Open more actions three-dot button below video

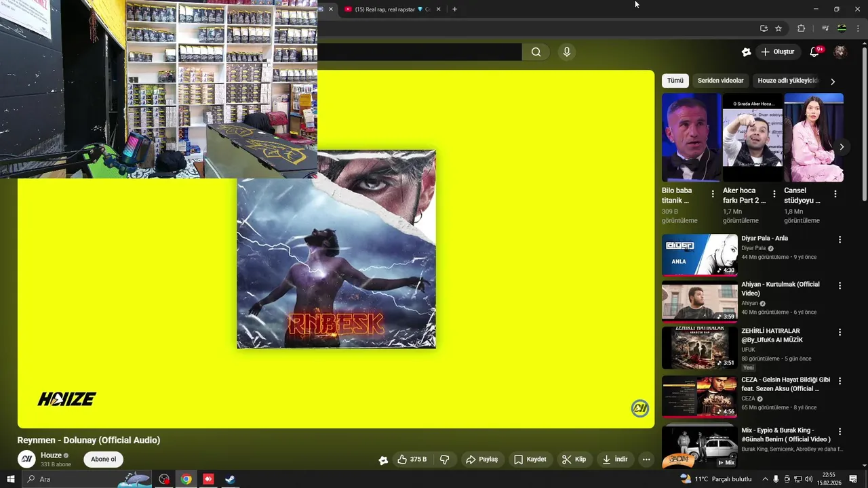click(x=646, y=460)
